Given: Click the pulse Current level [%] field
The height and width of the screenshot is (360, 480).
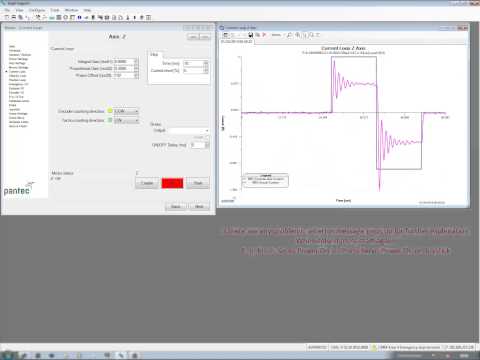Looking at the screenshot, I should [x=193, y=70].
